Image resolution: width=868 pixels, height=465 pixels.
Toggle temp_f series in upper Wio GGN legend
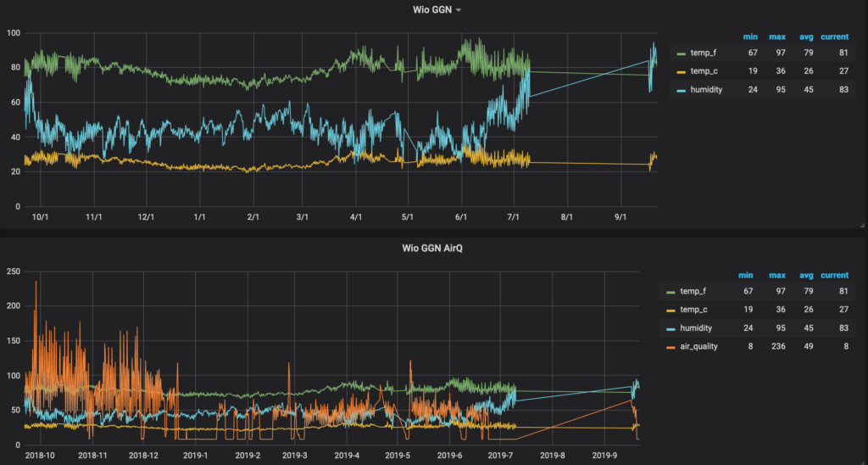point(704,53)
